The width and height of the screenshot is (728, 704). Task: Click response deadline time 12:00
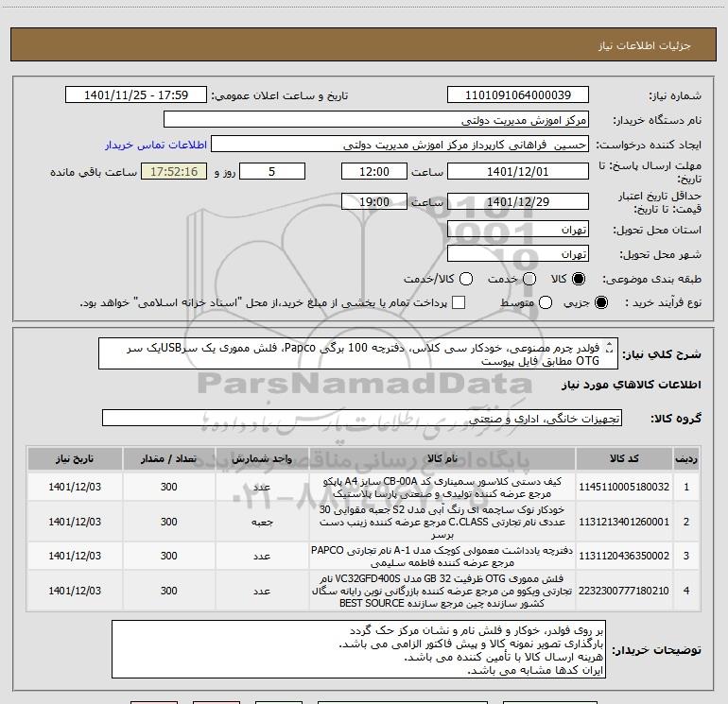tap(374, 172)
